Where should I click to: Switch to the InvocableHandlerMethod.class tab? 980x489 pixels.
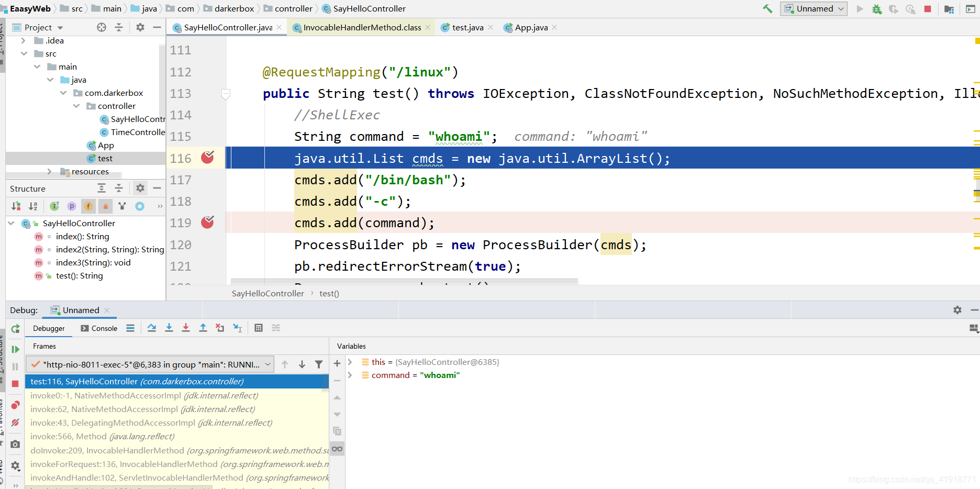(362, 27)
